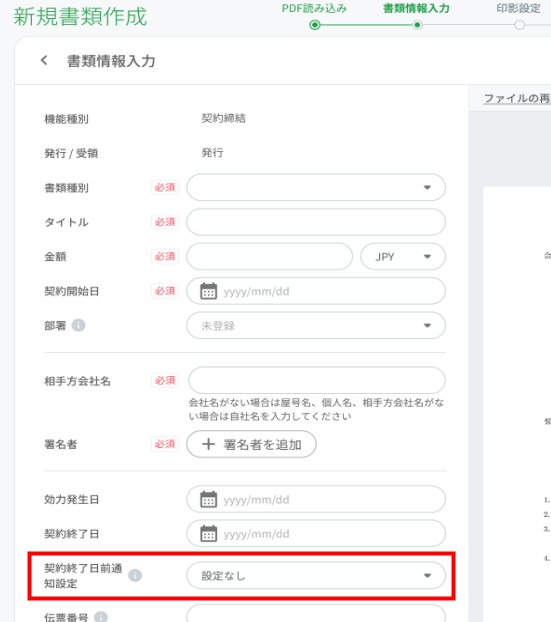
Task: Select the PDF読み込み step
Action: tap(314, 8)
